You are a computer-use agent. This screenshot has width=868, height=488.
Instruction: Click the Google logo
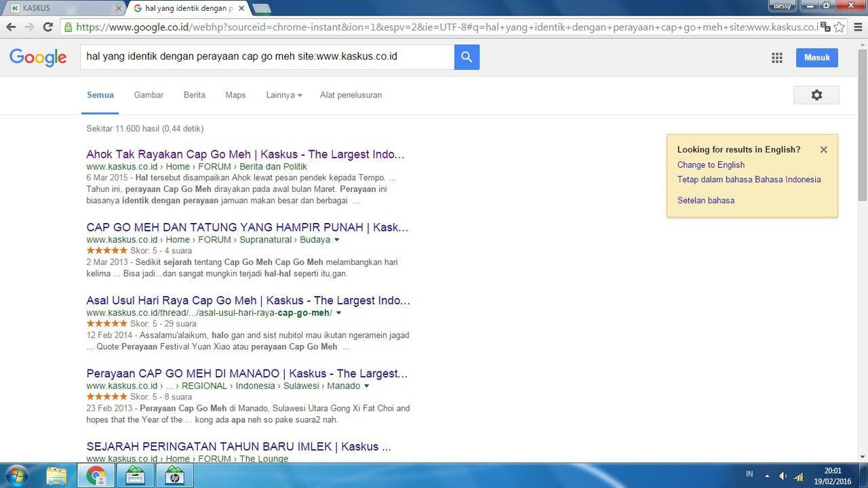(38, 58)
